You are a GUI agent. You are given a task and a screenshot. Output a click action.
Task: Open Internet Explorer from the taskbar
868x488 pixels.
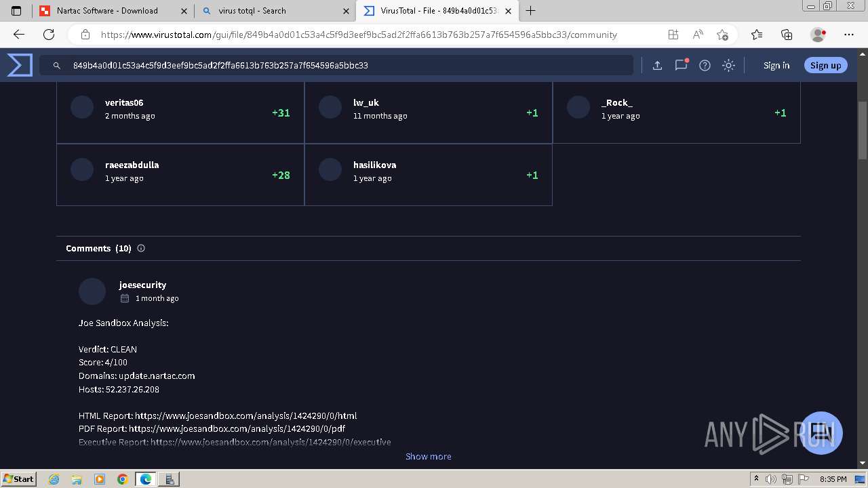(x=54, y=479)
